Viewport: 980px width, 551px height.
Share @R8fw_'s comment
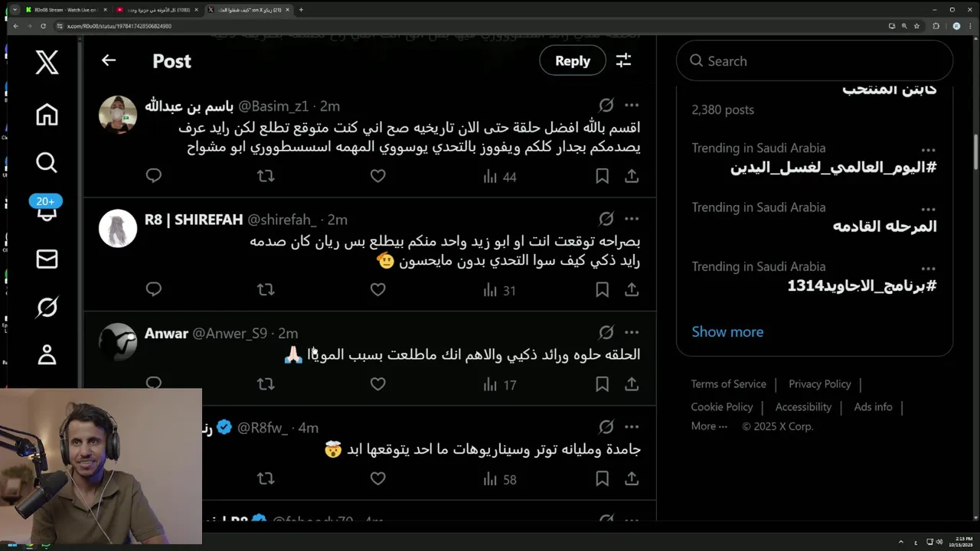632,479
